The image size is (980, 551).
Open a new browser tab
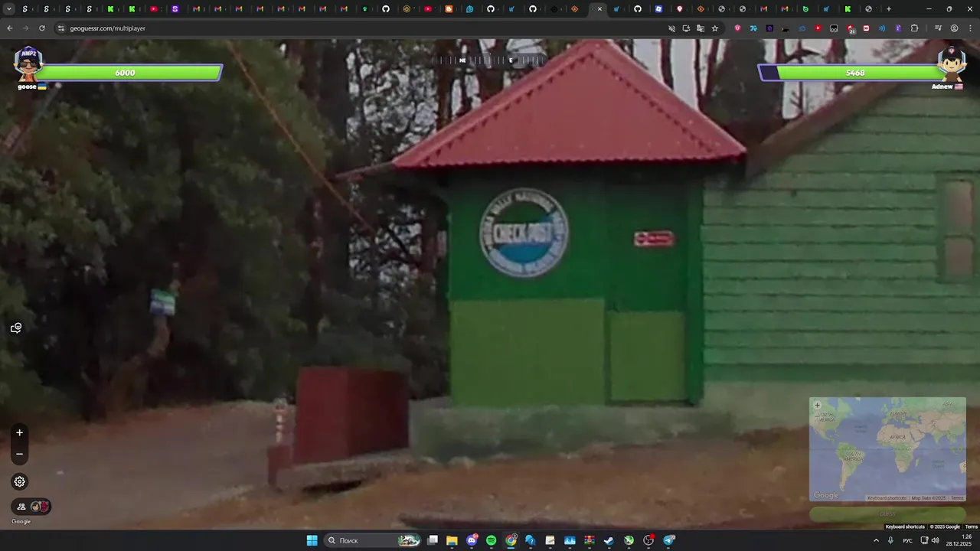(x=888, y=9)
